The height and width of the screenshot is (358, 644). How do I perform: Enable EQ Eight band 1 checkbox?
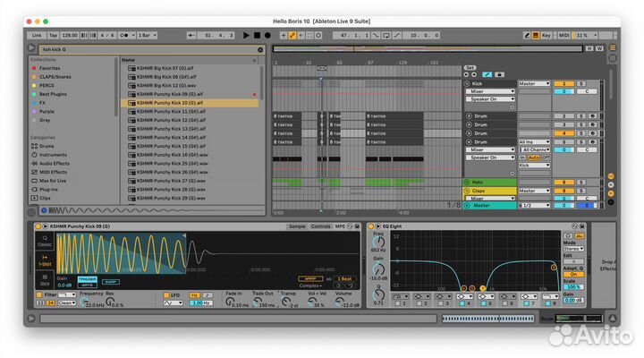(x=397, y=303)
